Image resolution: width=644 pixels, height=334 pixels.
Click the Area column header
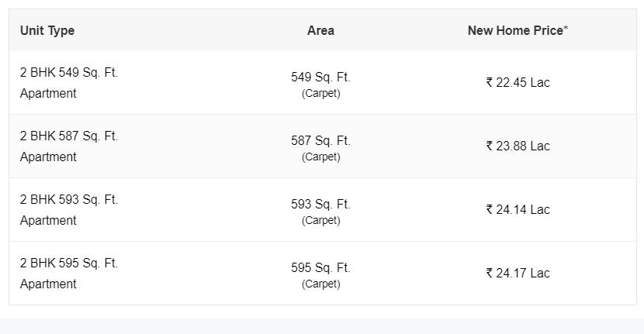pos(320,31)
